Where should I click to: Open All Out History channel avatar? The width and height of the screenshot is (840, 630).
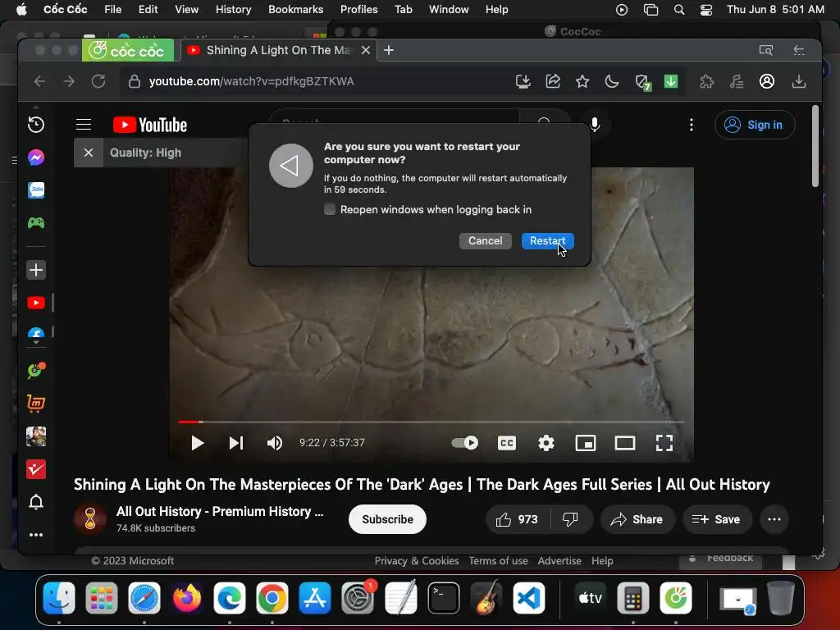(90, 518)
